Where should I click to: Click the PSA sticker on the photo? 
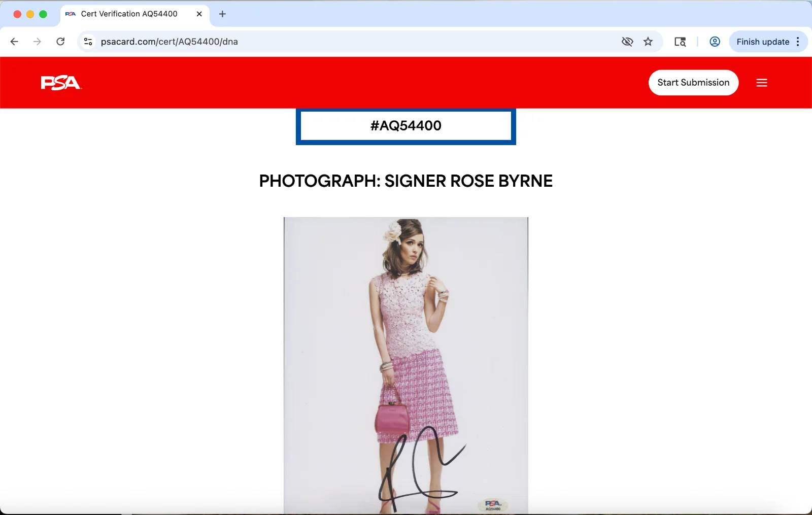click(x=492, y=505)
